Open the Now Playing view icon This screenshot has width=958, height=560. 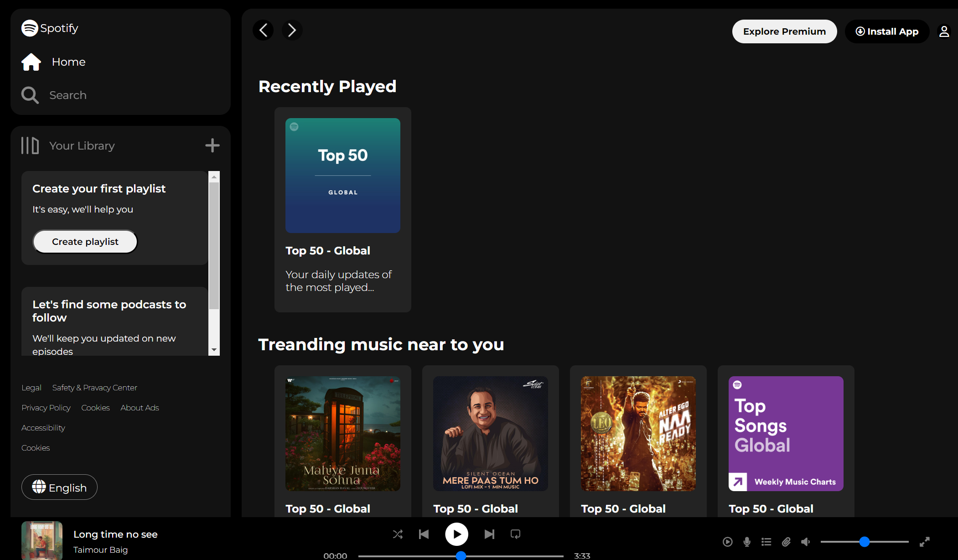point(728,542)
